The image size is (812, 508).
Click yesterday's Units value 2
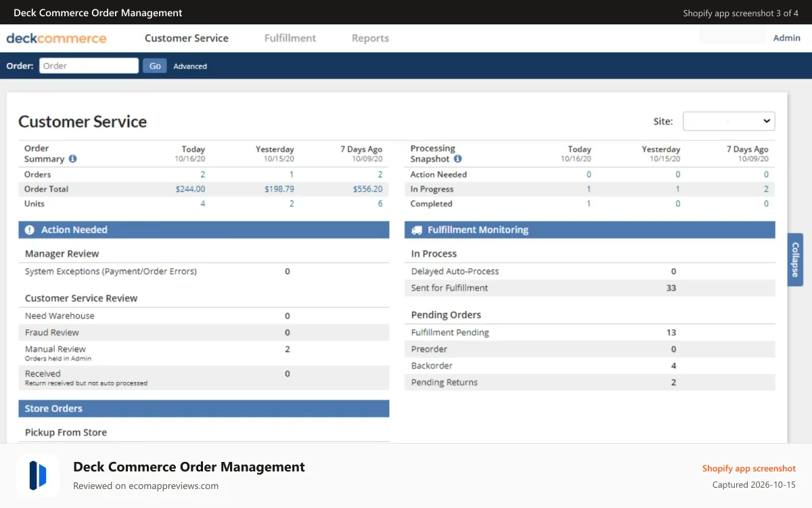pyautogui.click(x=292, y=204)
